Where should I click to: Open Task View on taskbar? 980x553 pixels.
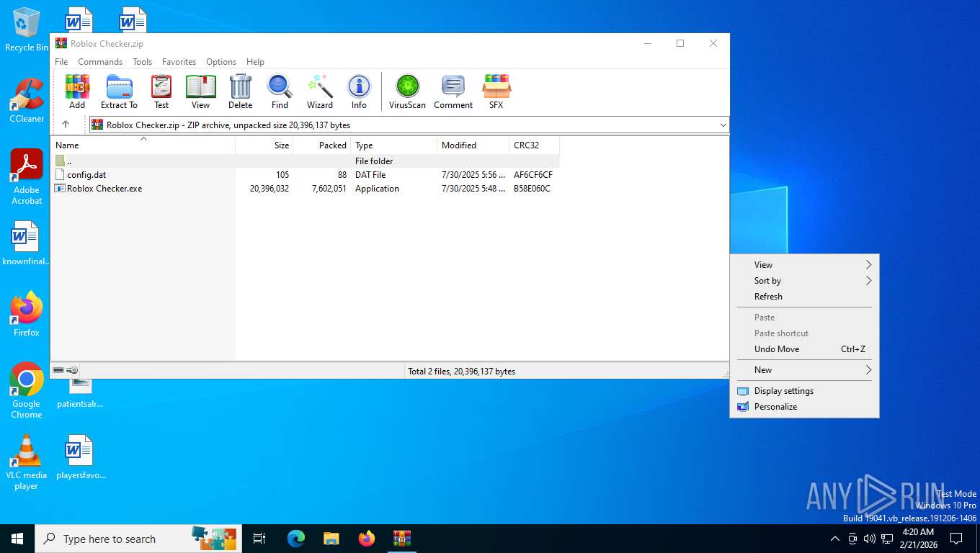pyautogui.click(x=259, y=539)
